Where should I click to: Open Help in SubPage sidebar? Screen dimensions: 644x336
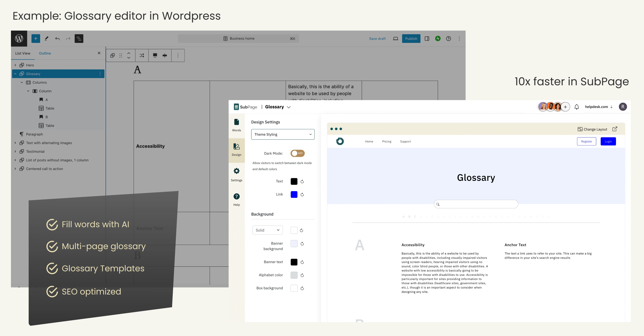tap(237, 200)
